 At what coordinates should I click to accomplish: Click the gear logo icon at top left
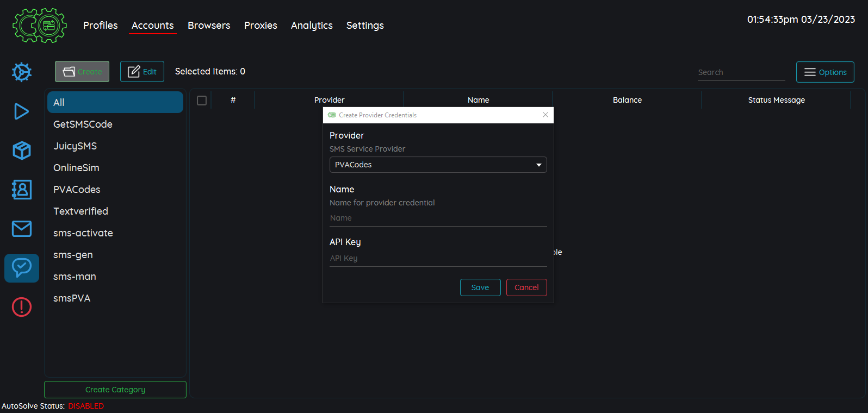[40, 26]
